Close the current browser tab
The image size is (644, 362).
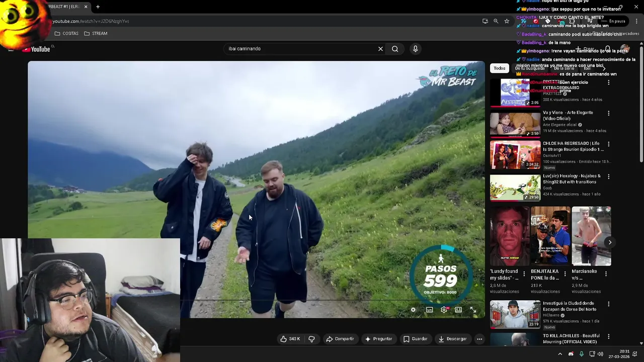pos(86,7)
